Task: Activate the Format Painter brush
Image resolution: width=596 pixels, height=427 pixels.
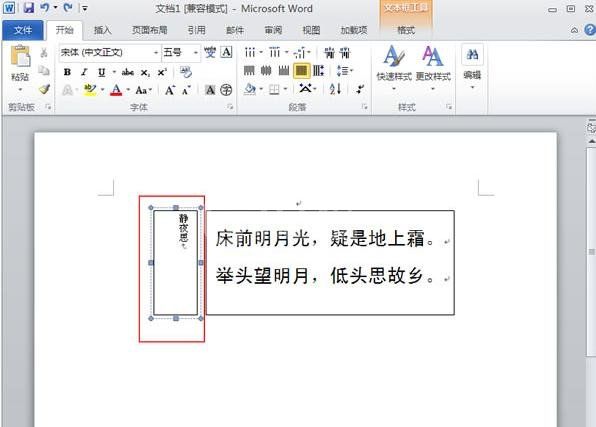Action: 44,89
